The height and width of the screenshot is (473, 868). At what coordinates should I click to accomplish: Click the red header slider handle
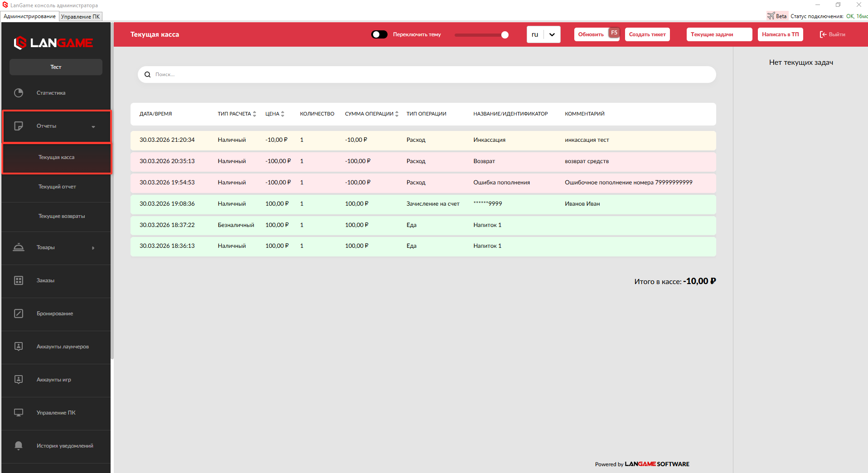(505, 35)
